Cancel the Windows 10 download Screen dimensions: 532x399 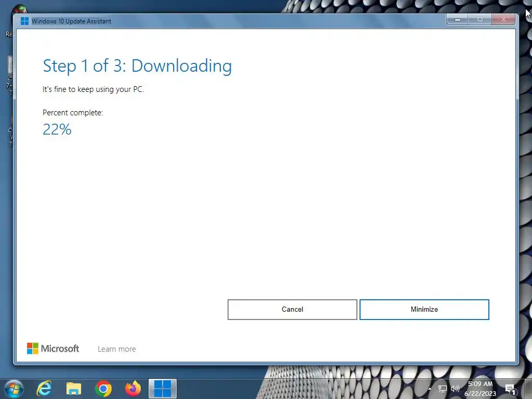click(x=292, y=310)
